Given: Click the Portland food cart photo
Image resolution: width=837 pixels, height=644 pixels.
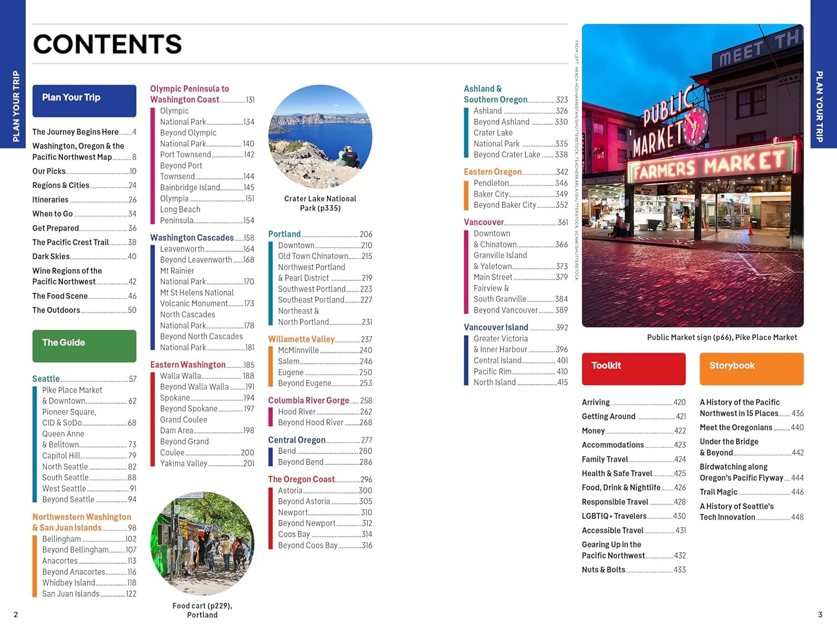Looking at the screenshot, I should pos(203,547).
